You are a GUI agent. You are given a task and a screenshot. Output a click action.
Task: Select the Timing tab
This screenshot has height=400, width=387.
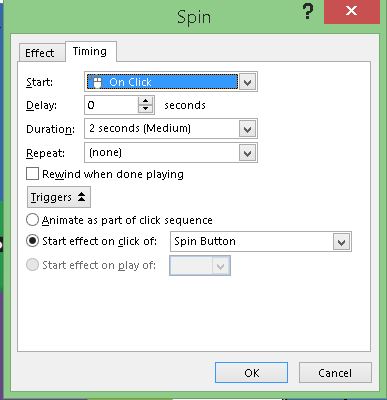(x=90, y=51)
